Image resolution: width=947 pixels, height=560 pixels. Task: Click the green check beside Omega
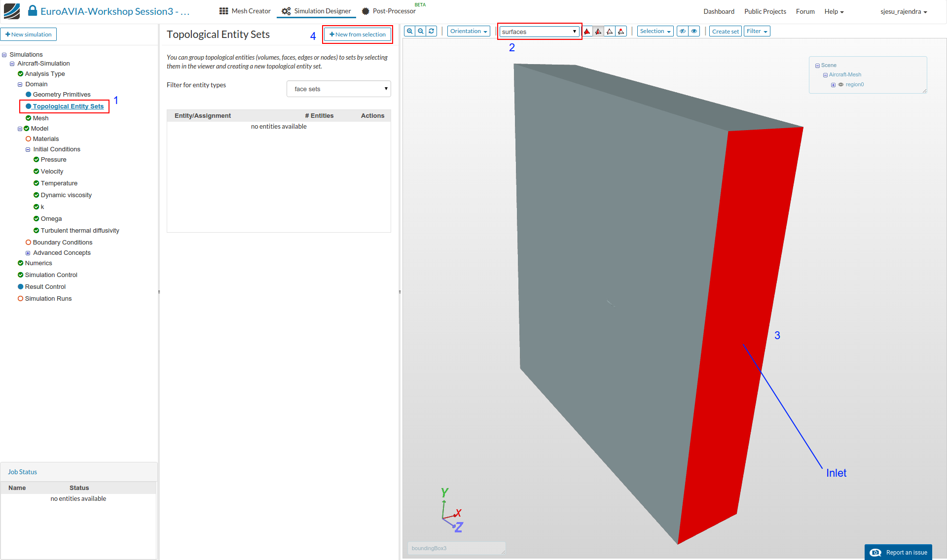pos(36,219)
